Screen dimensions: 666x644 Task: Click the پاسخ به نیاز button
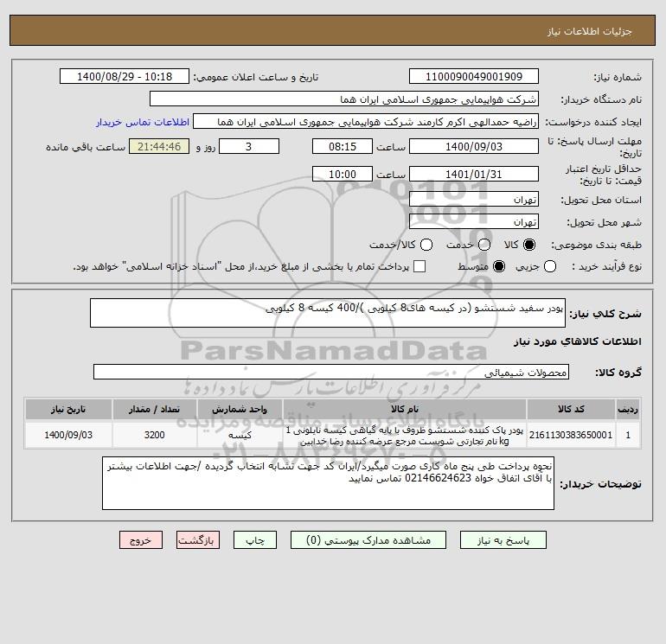click(x=503, y=540)
